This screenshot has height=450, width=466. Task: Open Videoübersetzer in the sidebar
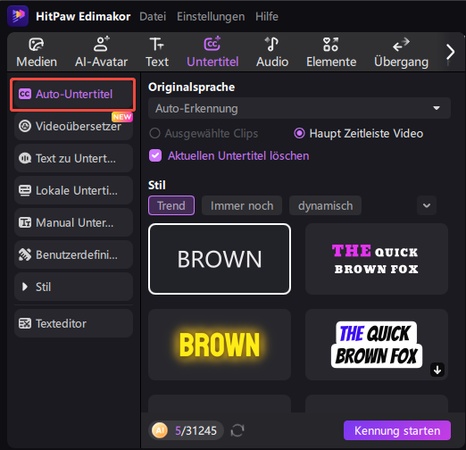coord(73,126)
